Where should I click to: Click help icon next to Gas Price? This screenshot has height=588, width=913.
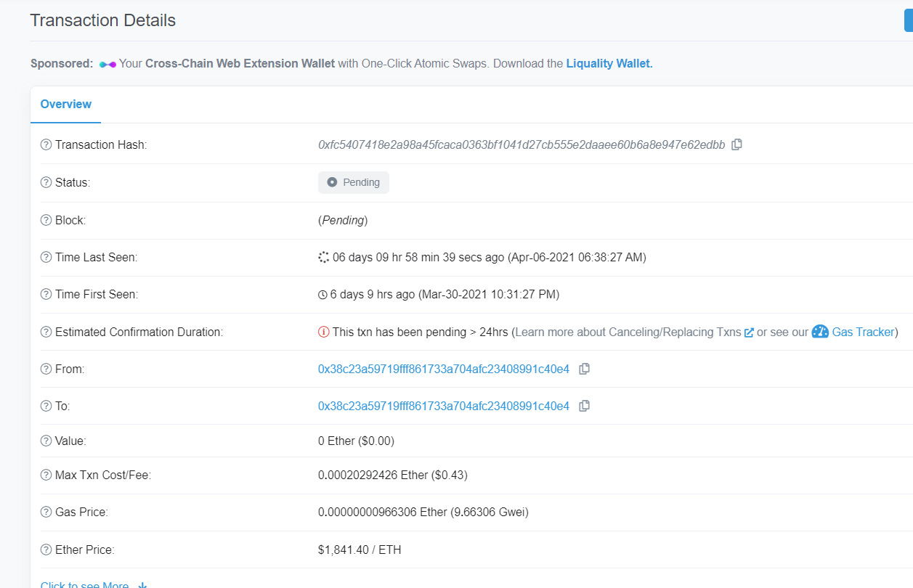click(x=46, y=513)
